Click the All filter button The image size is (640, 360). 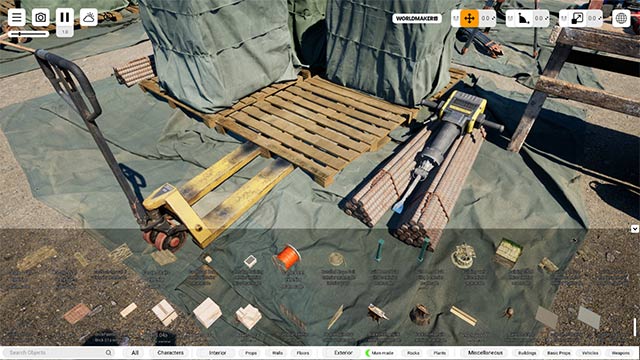tap(135, 353)
